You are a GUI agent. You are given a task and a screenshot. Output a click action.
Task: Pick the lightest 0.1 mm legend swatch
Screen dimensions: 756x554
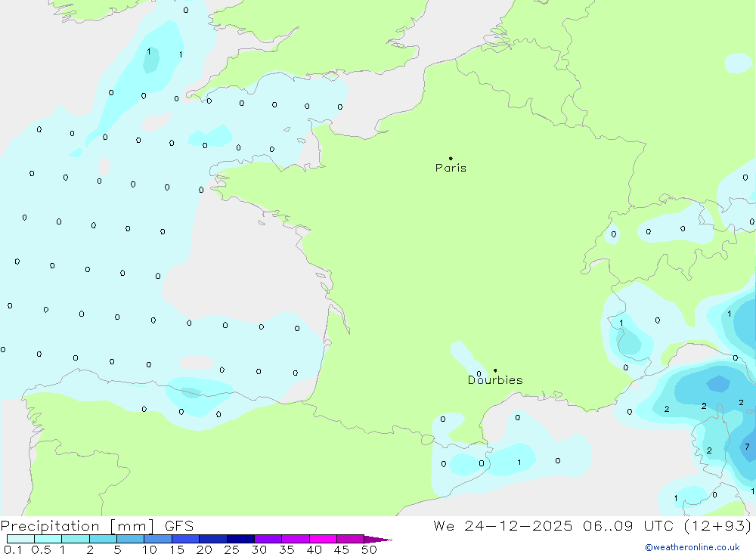pos(20,539)
